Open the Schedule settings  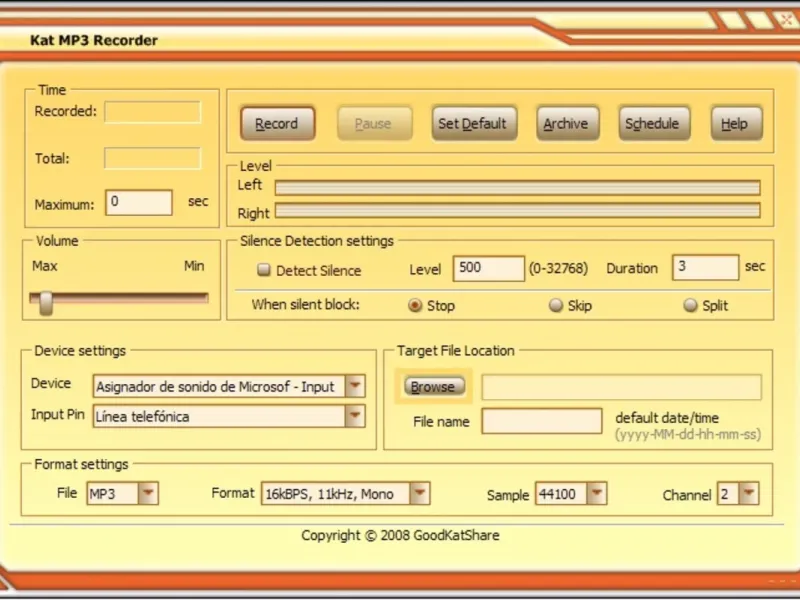(x=654, y=123)
